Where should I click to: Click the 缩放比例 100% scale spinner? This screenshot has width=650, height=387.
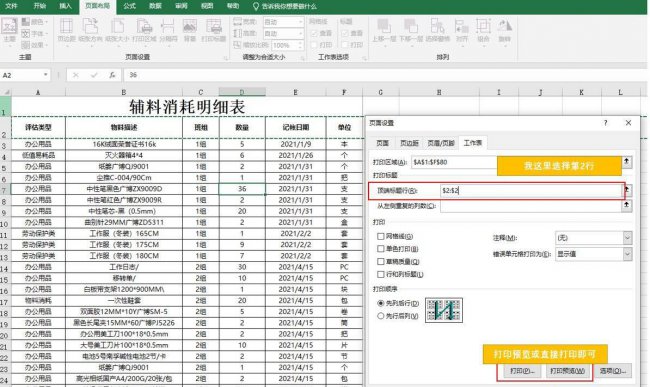(x=301, y=45)
